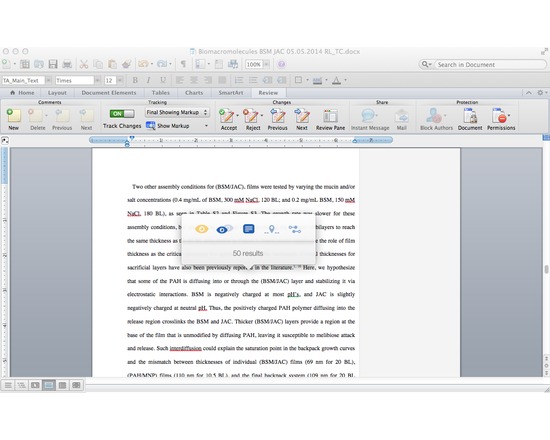Open Accept dropdown arrow
Screen dimensions: 550x440
[x=237, y=115]
